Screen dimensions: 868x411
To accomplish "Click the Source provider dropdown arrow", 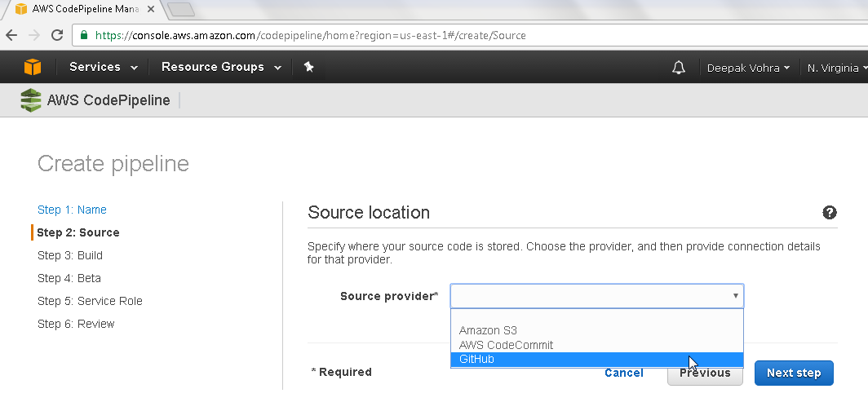I will point(735,296).
